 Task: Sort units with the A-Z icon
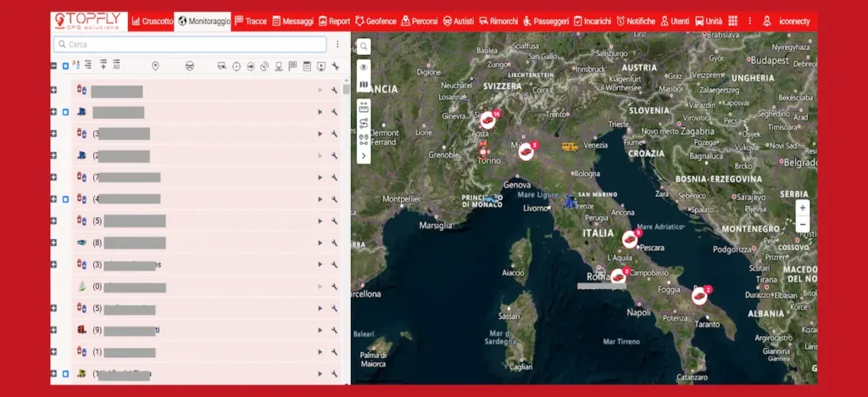(76, 65)
